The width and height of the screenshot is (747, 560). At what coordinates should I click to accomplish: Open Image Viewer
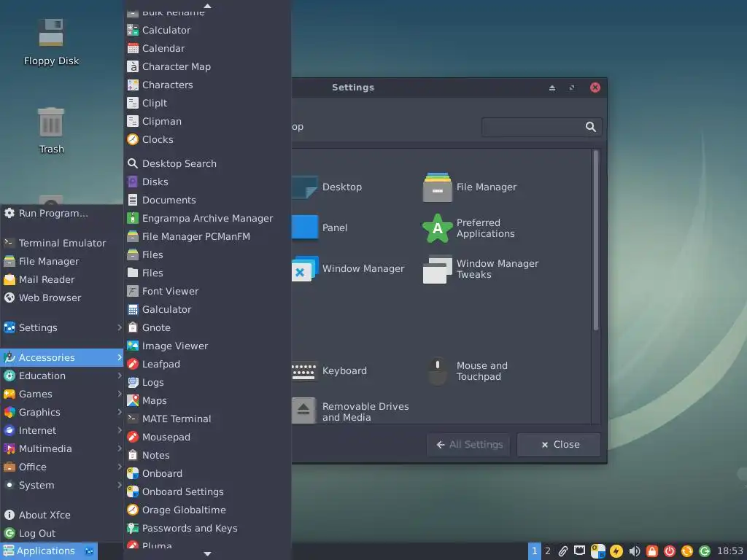pyautogui.click(x=207, y=346)
